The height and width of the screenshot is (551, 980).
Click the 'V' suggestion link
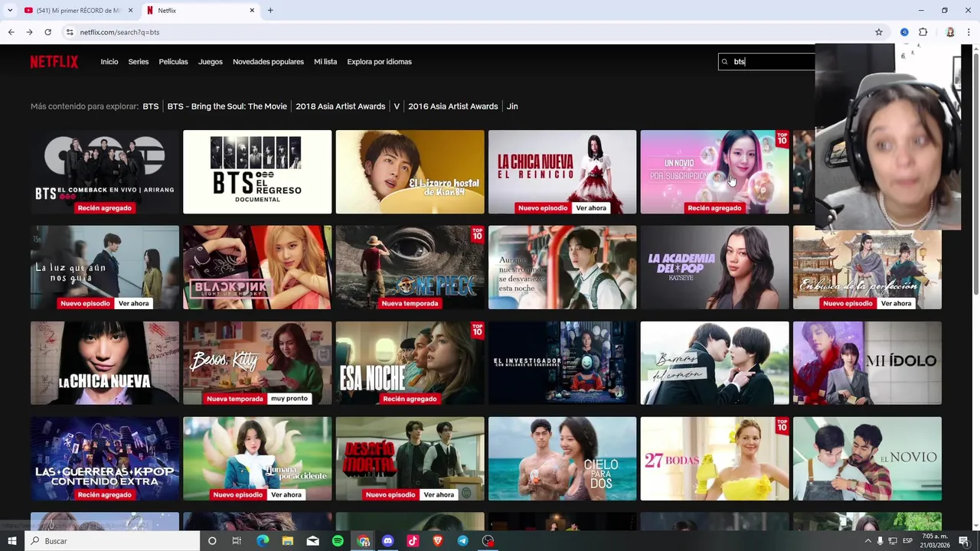click(x=397, y=106)
